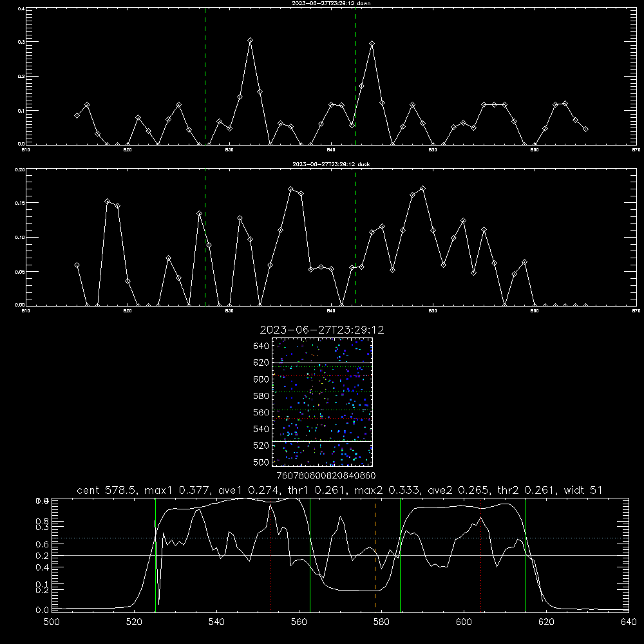Click the timestamp title above the color image
This screenshot has height=644, width=644.
[x=322, y=330]
